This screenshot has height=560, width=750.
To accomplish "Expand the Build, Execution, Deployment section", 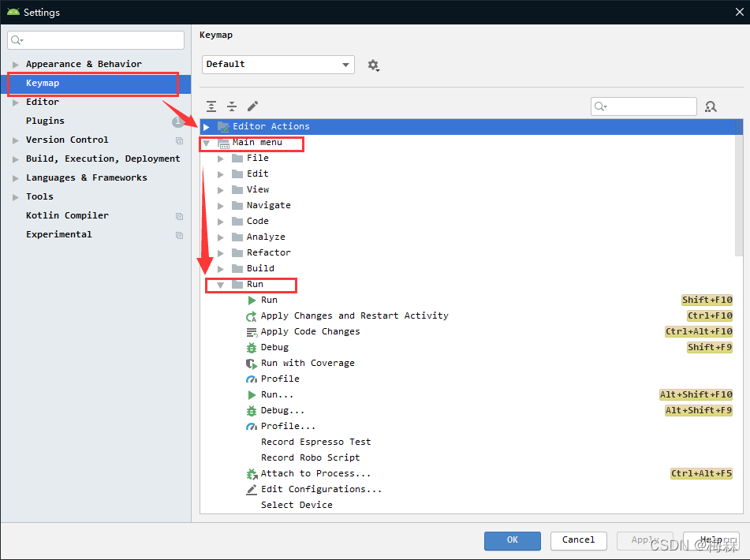I will tap(16, 159).
